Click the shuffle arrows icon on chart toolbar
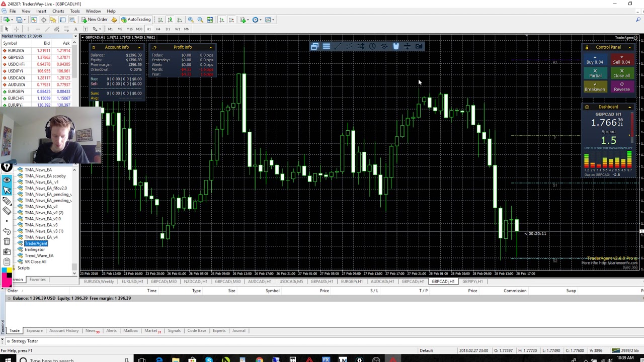The height and width of the screenshot is (362, 644). tap(361, 47)
